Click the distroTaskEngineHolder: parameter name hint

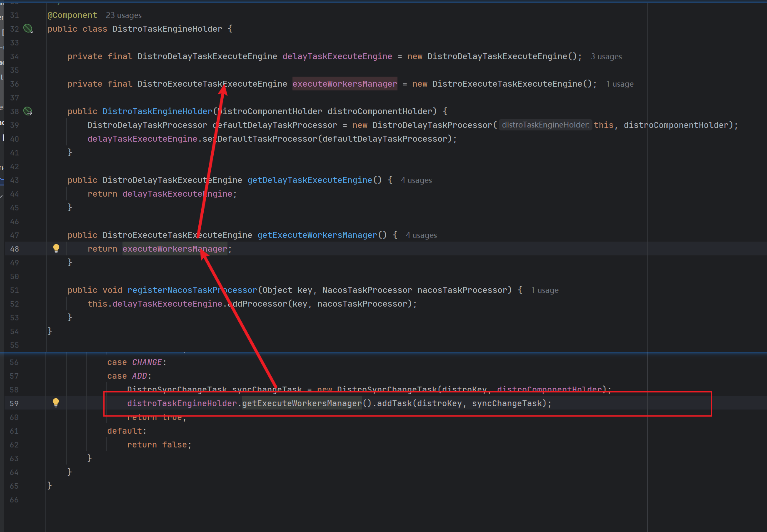(x=545, y=125)
